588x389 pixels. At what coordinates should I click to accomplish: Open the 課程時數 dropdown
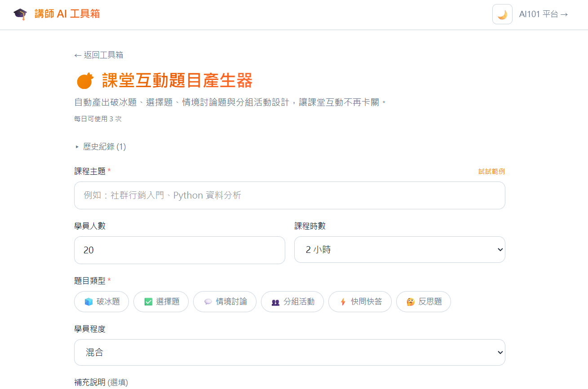pos(399,250)
